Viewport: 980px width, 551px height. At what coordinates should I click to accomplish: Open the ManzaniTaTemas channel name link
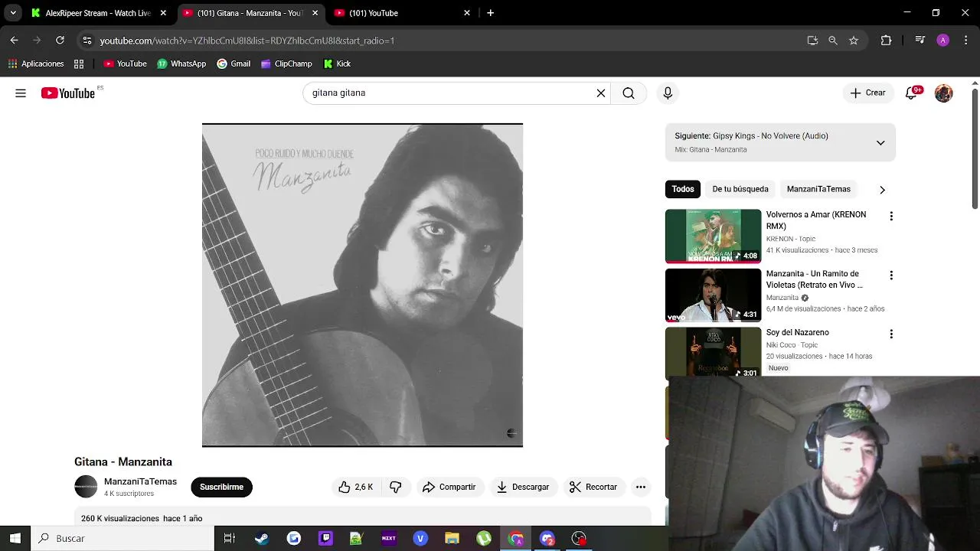(x=140, y=481)
